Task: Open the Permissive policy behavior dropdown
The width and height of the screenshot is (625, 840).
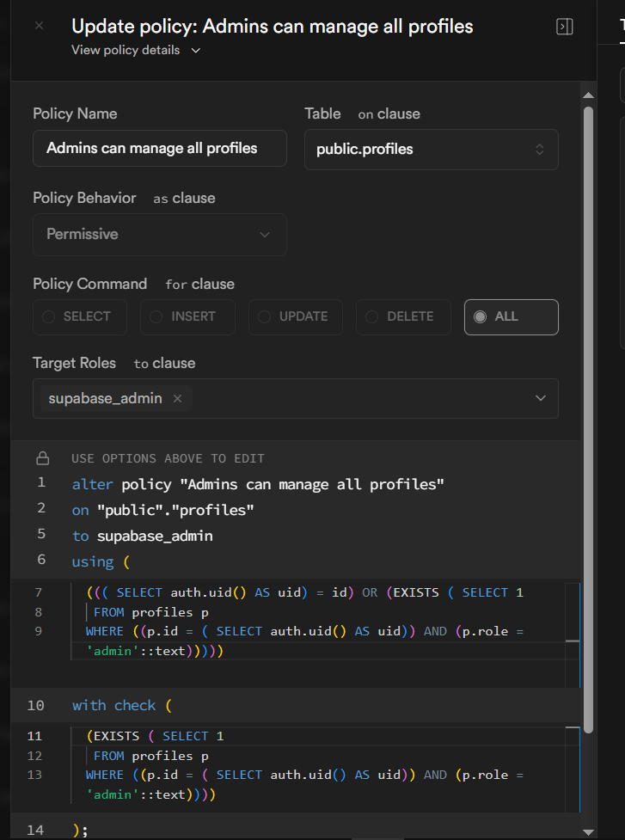Action: tap(160, 235)
